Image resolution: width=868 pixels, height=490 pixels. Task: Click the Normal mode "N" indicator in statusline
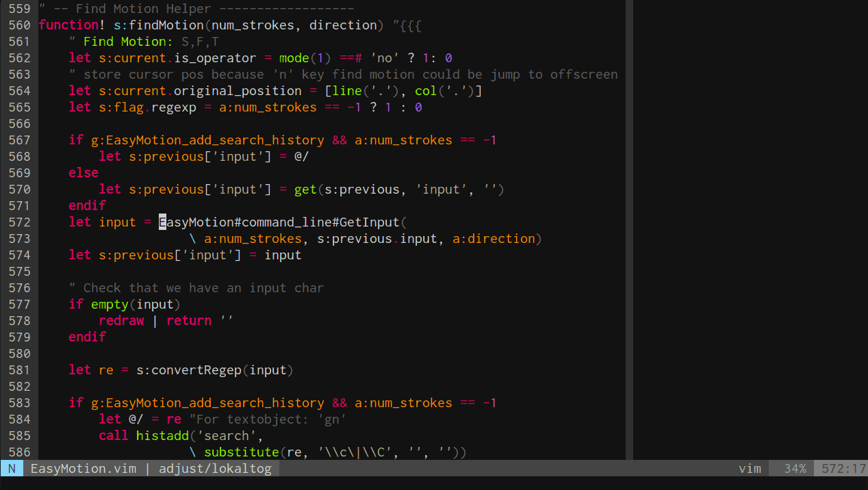pos(11,468)
